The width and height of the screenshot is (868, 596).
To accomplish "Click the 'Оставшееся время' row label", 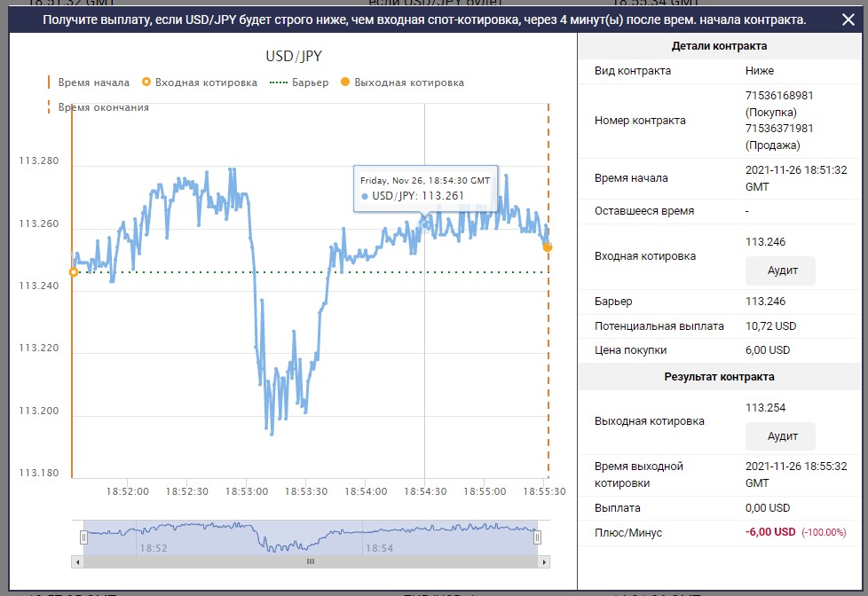I will (x=644, y=211).
